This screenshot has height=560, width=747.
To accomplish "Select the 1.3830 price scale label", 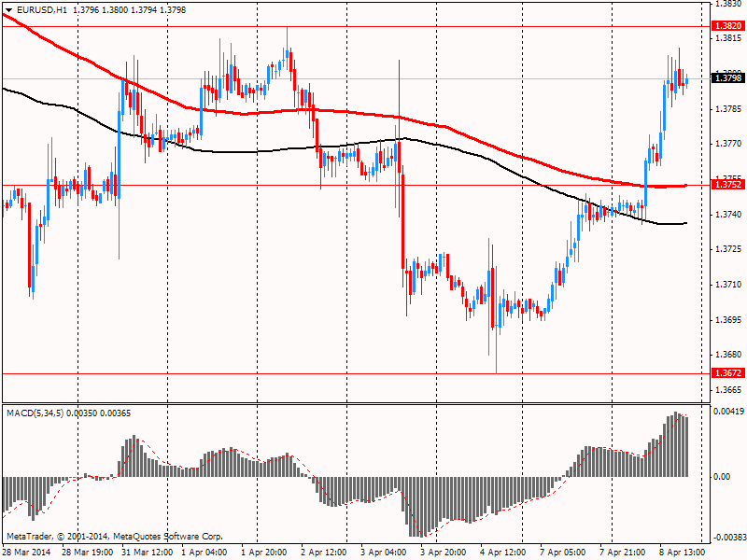I will pyautogui.click(x=729, y=4).
